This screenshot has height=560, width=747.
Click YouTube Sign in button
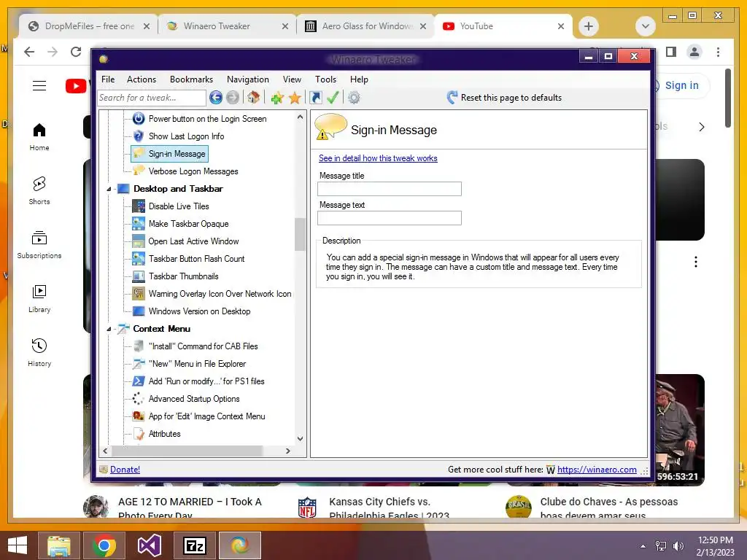pos(681,86)
